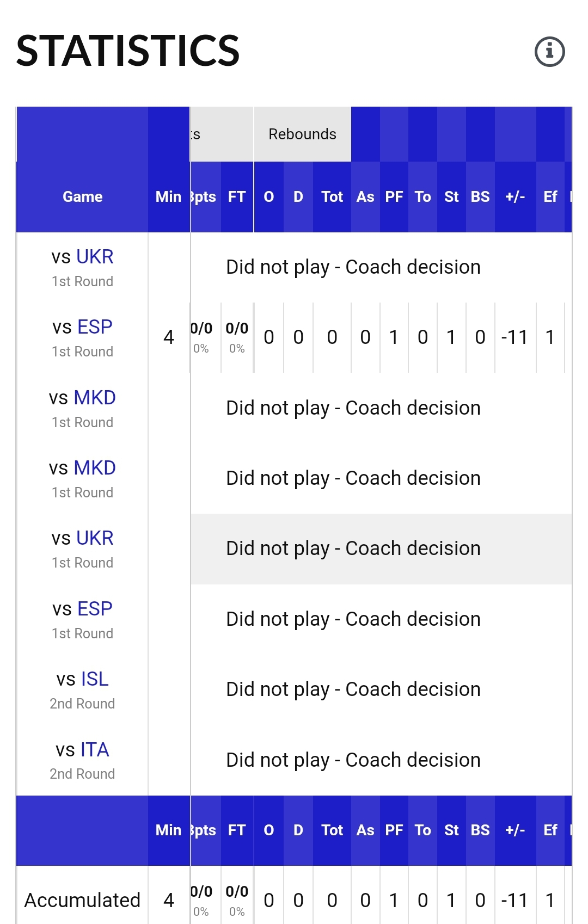This screenshot has width=588, height=924.
Task: Open the ESP link in the row with 4 minutes
Action: (x=95, y=327)
